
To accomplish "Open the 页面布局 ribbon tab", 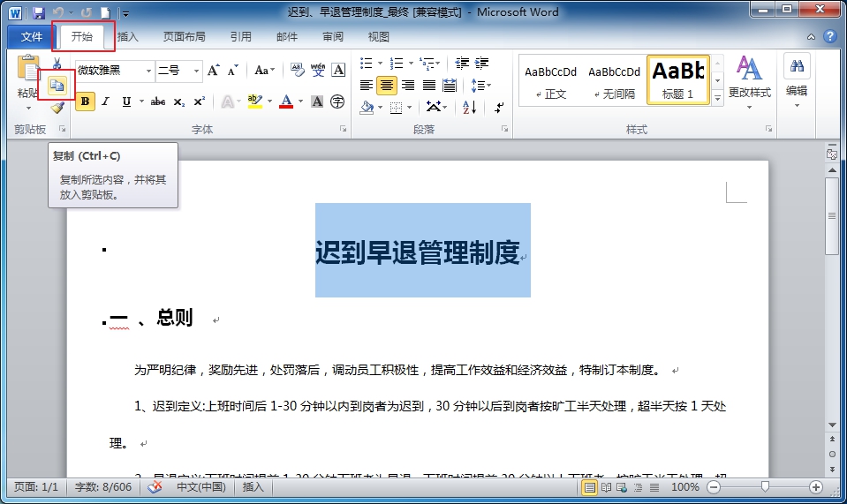I will [184, 37].
